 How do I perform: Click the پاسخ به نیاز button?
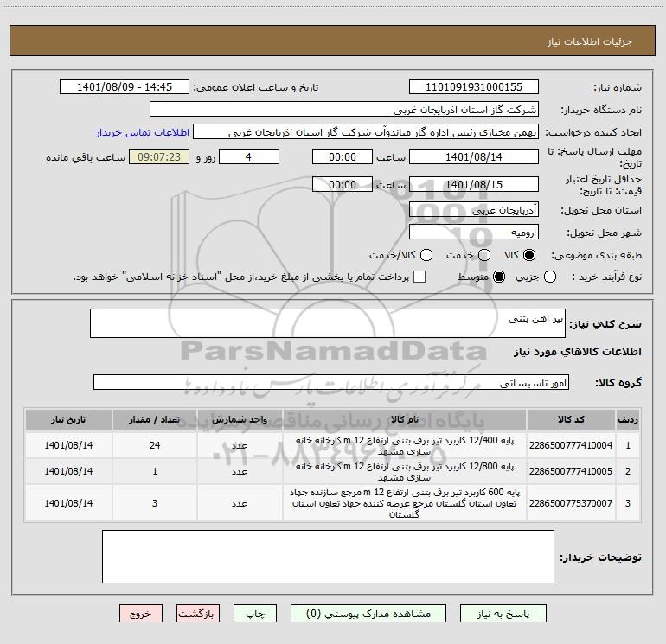click(503, 614)
